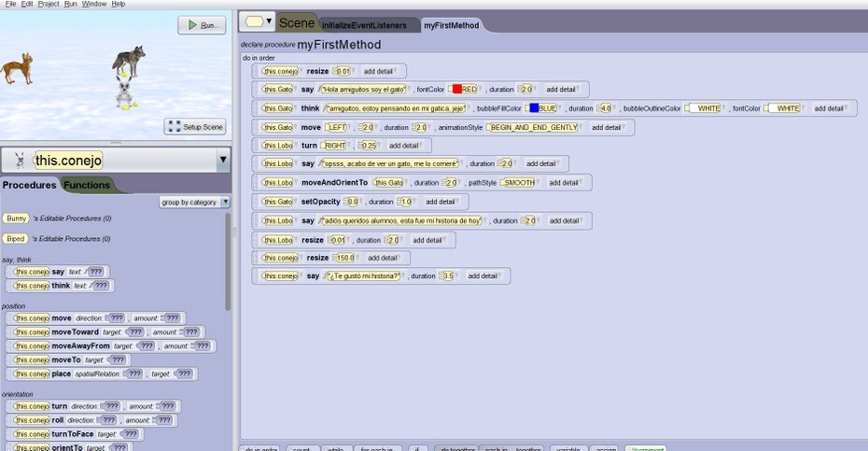Click add detail on Lobo turn statement
The image size is (868, 451).
(403, 146)
